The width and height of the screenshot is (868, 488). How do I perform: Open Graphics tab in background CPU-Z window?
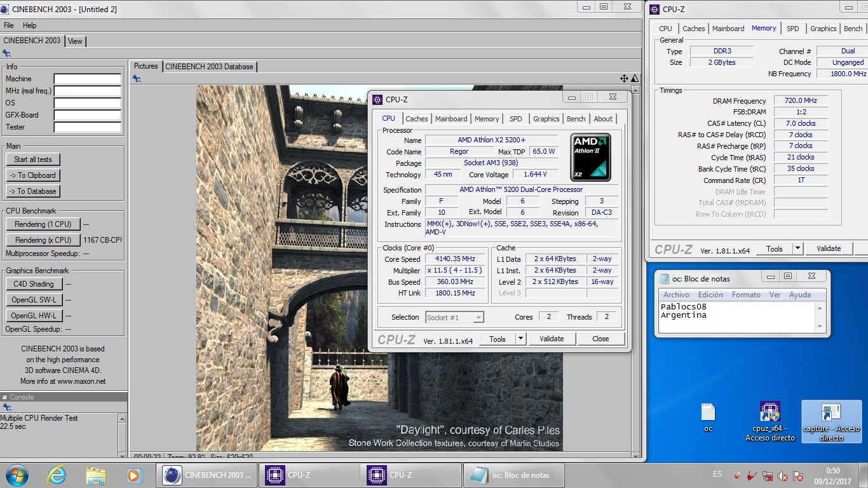(x=824, y=29)
